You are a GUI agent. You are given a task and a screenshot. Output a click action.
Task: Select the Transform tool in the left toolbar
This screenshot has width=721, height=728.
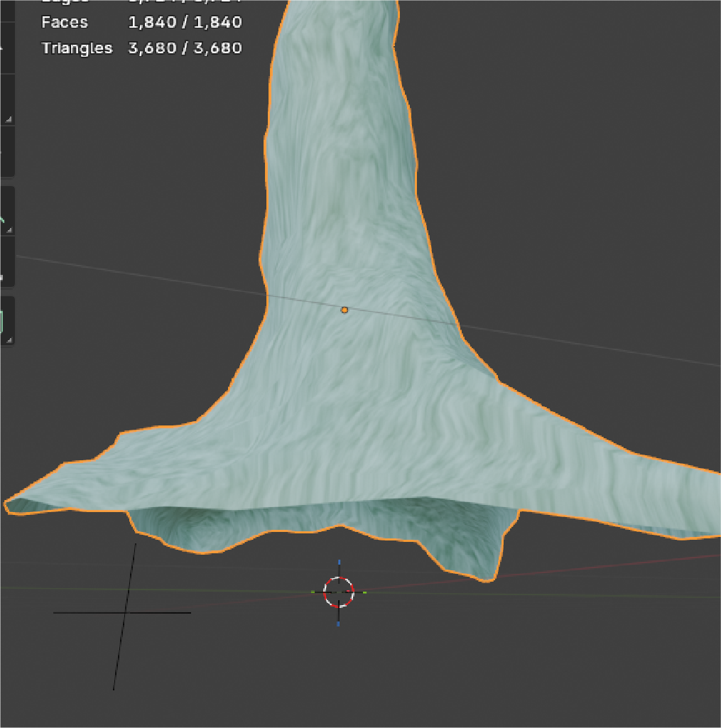click(x=6, y=151)
